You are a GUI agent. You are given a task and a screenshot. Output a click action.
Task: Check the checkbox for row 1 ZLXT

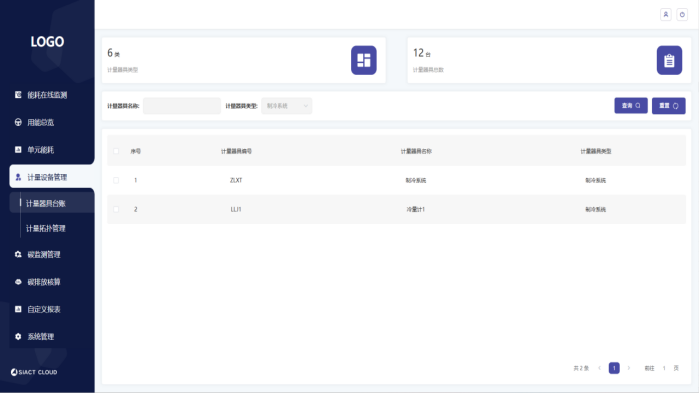(x=116, y=180)
